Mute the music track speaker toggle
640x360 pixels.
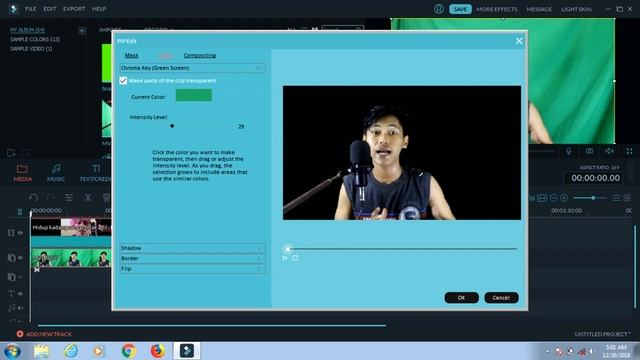(20, 308)
